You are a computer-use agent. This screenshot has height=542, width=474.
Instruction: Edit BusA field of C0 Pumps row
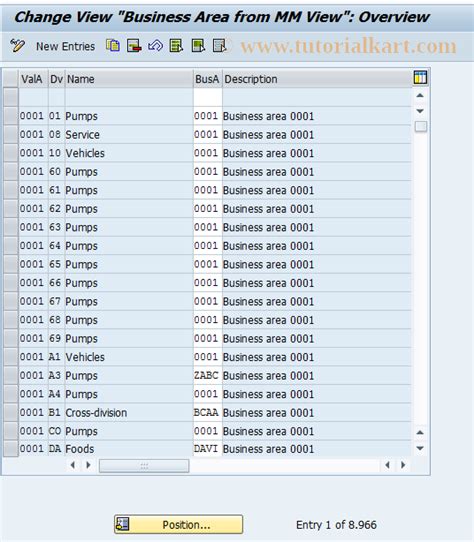pos(207,431)
